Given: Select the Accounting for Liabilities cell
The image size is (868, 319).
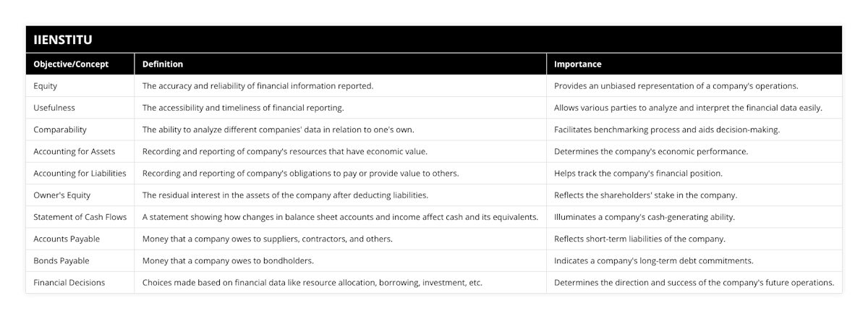Looking at the screenshot, I should pyautogui.click(x=80, y=173).
